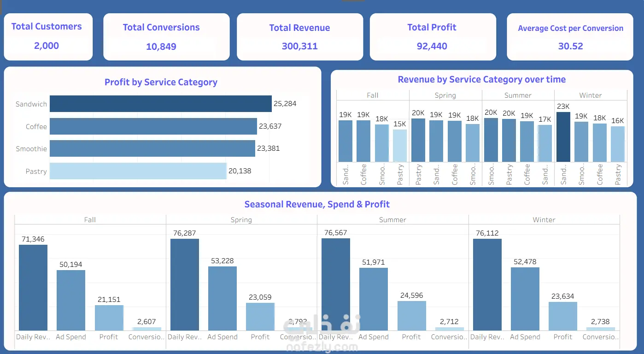644x354 pixels.
Task: Click the Profit by Service Category title
Action: [161, 82]
